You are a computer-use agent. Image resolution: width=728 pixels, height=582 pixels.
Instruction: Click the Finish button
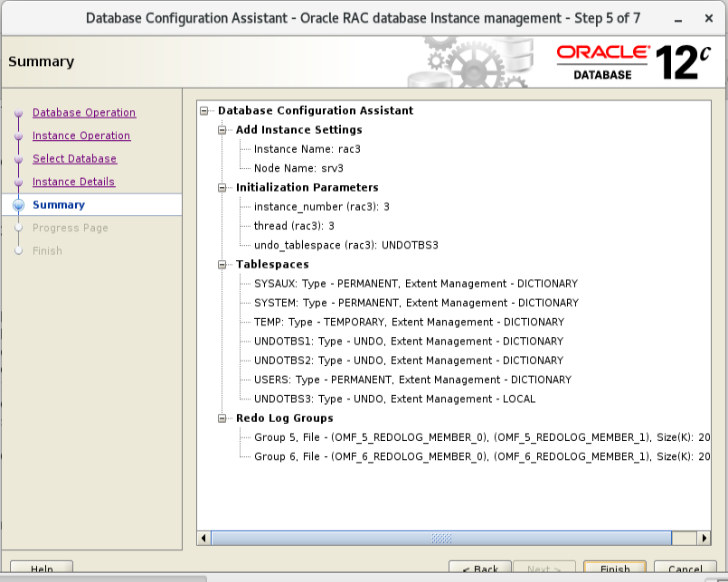coord(615,568)
